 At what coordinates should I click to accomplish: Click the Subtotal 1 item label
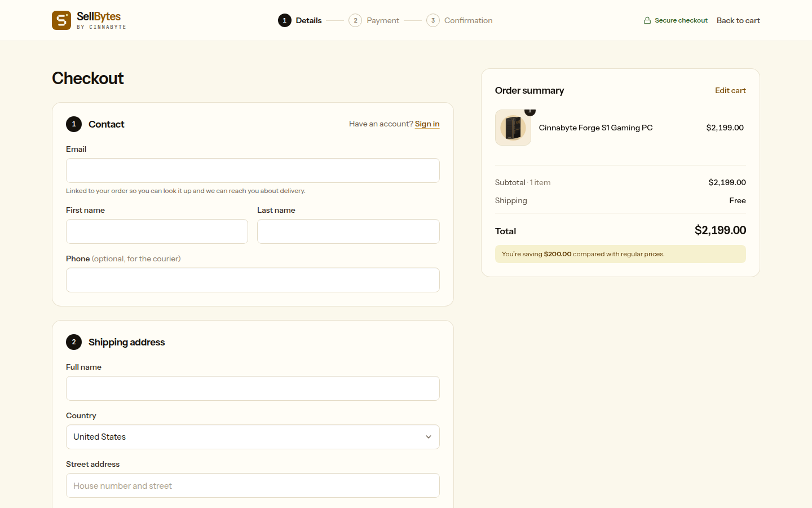tap(523, 182)
